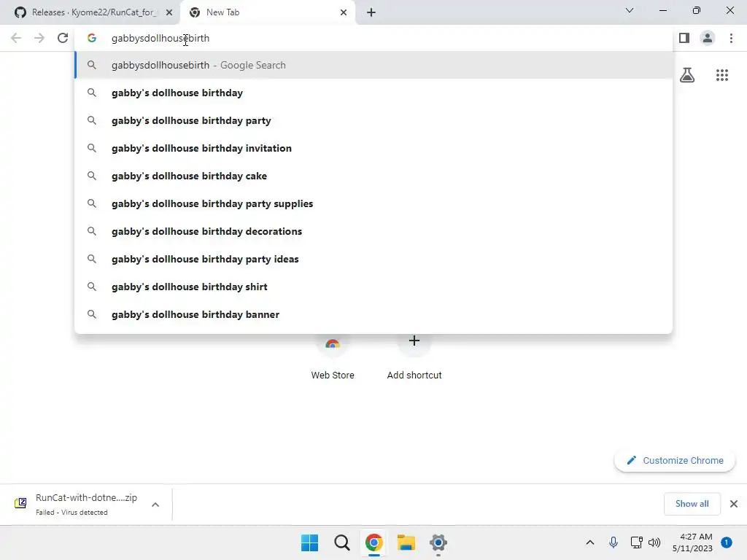The height and width of the screenshot is (560, 747).
Task: Click the Add shortcut plus button
Action: coord(414,341)
